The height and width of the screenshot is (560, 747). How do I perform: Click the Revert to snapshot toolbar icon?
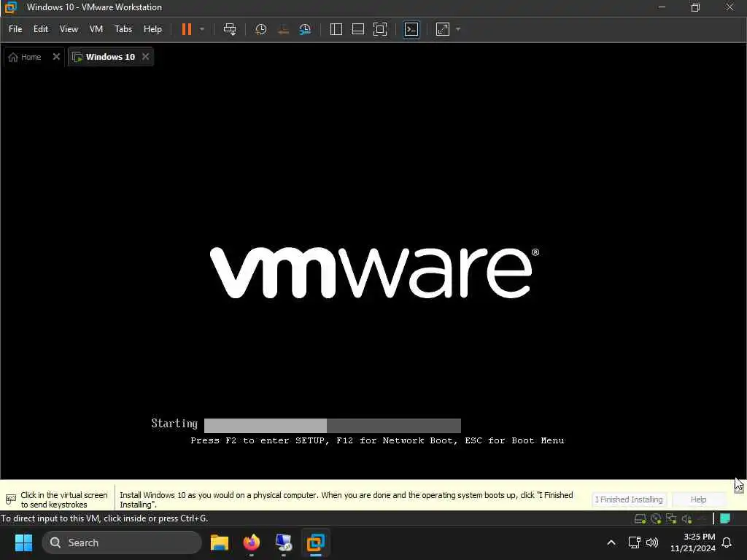[284, 29]
